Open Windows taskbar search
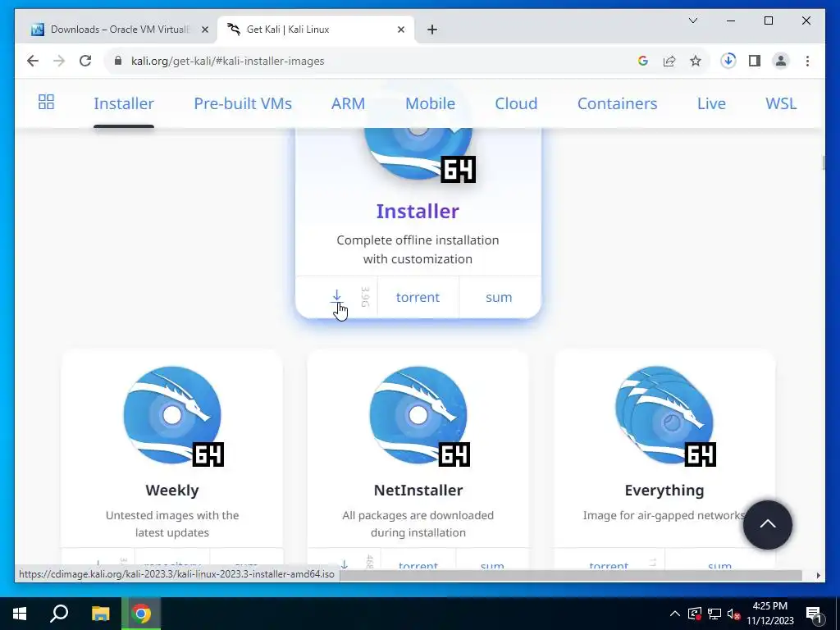The image size is (840, 630). pos(59,614)
